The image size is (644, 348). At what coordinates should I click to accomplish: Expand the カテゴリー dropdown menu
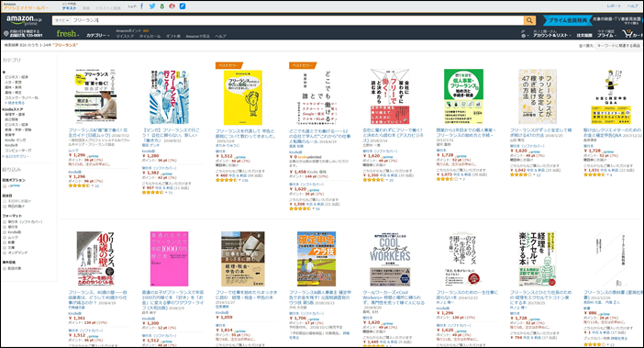pyautogui.click(x=98, y=35)
